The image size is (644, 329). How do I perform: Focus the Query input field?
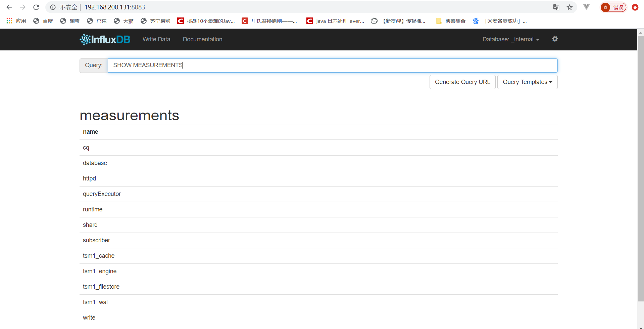tap(332, 65)
